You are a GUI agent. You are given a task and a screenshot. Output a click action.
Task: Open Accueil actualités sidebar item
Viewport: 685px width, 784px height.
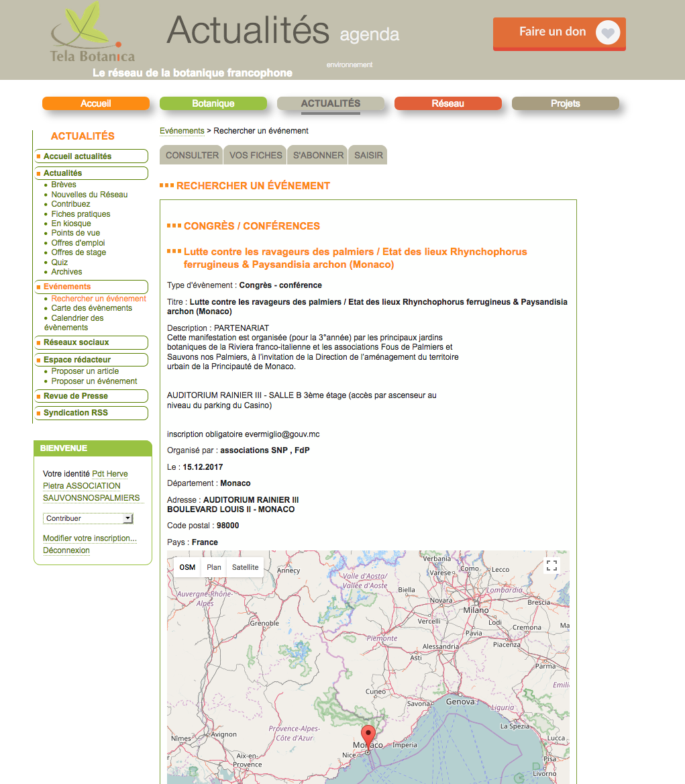click(x=91, y=156)
